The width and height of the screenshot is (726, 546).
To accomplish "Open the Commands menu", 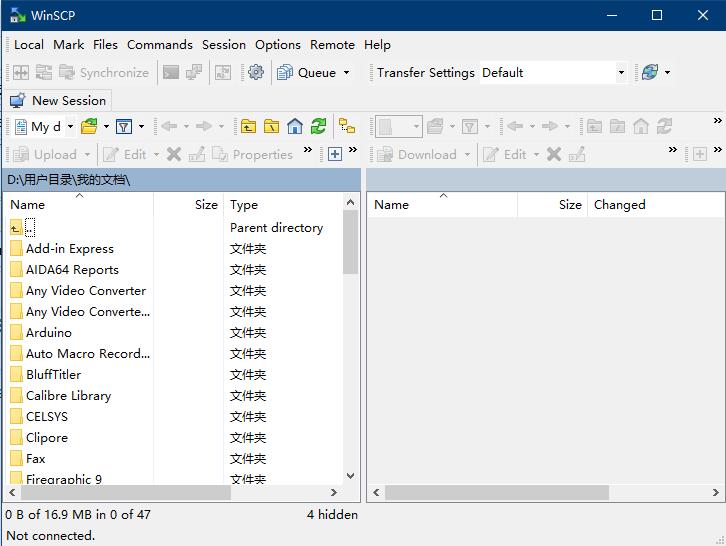I will [x=159, y=44].
